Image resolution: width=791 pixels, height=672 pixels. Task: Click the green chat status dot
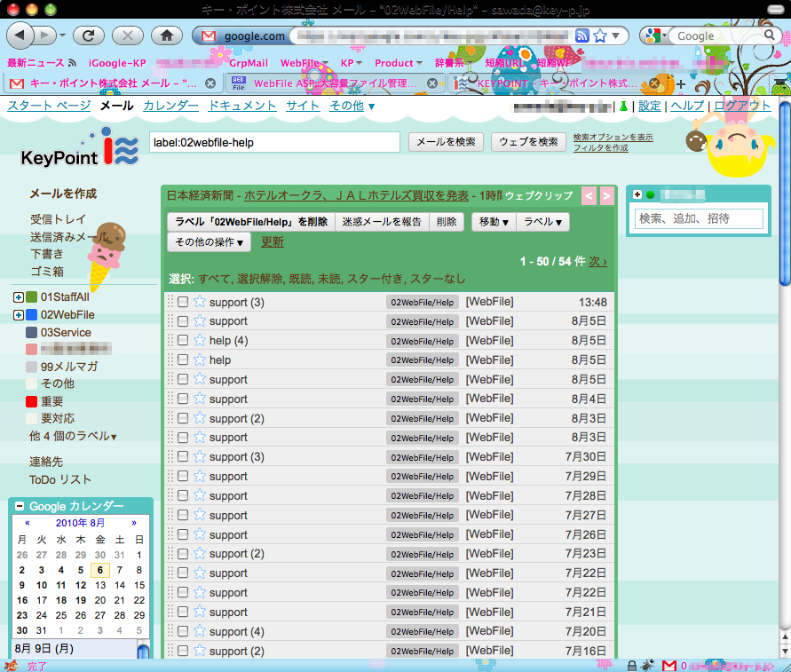(x=650, y=194)
